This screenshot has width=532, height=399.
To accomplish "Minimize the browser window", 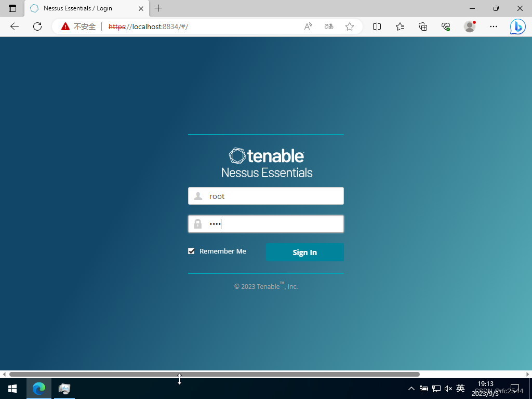I will (x=472, y=8).
